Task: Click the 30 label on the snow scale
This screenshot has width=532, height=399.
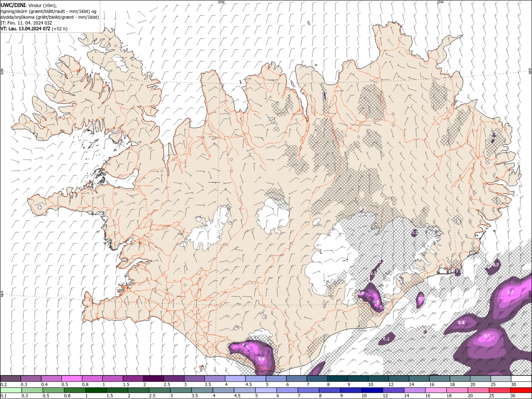Action: [x=514, y=384]
